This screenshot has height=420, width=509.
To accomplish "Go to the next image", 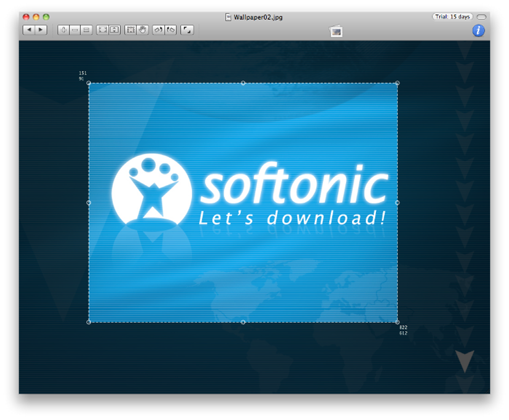I will pos(41,30).
